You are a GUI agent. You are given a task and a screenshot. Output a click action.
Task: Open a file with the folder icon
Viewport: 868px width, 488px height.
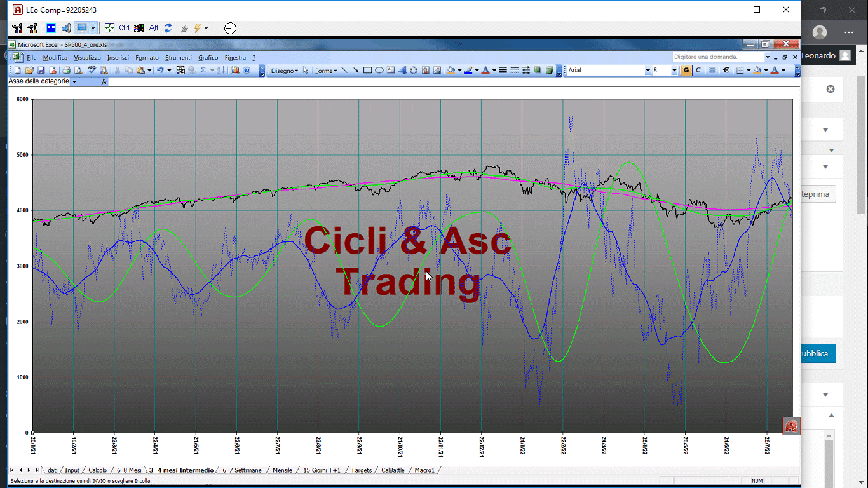[29, 70]
